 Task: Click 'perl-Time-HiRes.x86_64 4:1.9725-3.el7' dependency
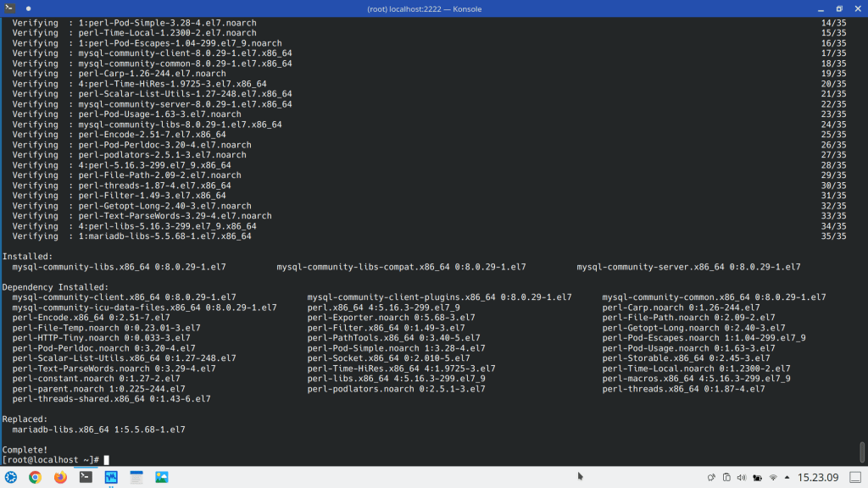(401, 369)
